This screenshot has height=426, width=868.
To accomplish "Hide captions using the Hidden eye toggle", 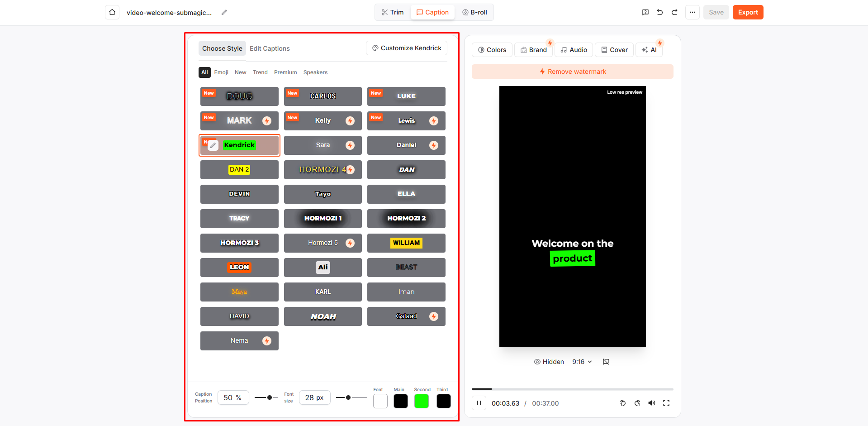I will (x=549, y=361).
